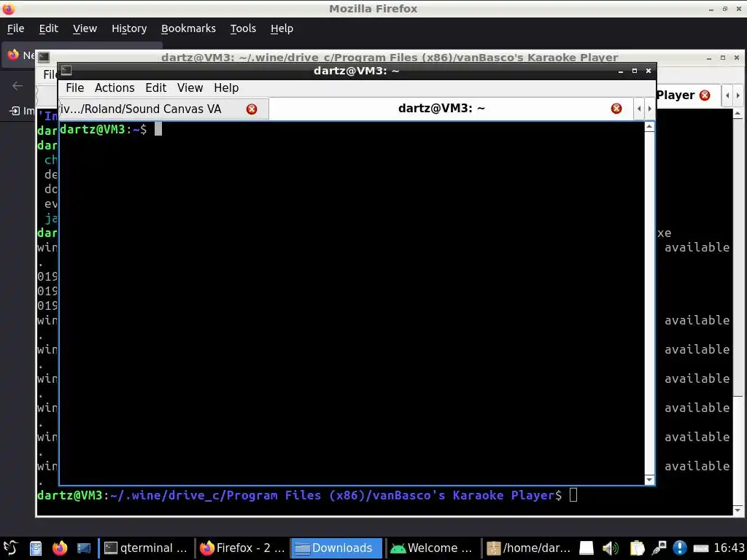Image resolution: width=747 pixels, height=560 pixels.
Task: Click background terminal scrollbar down arrow
Action: tap(737, 510)
